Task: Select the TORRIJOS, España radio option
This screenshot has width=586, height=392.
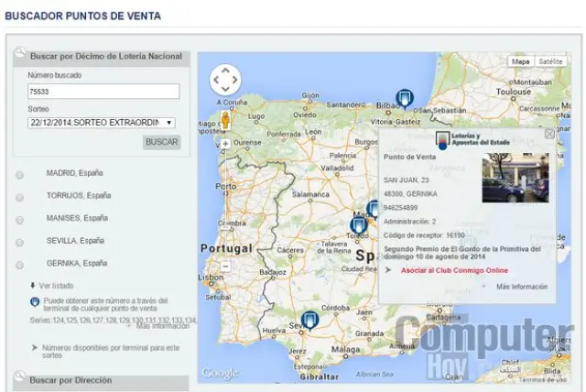Action: tap(20, 197)
